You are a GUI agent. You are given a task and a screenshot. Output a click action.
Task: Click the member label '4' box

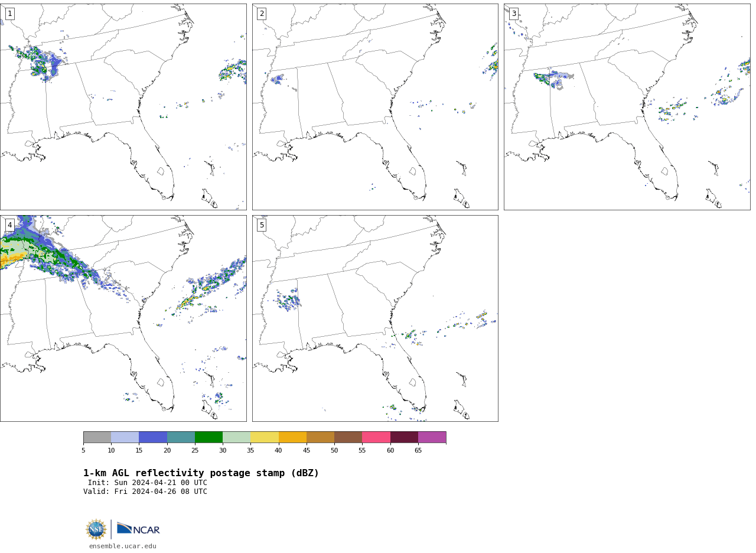point(9,225)
